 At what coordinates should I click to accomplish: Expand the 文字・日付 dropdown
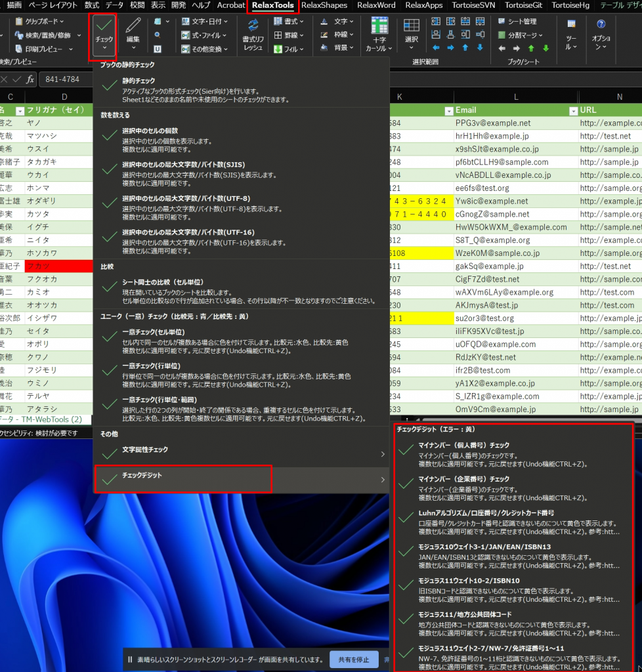tap(226, 21)
